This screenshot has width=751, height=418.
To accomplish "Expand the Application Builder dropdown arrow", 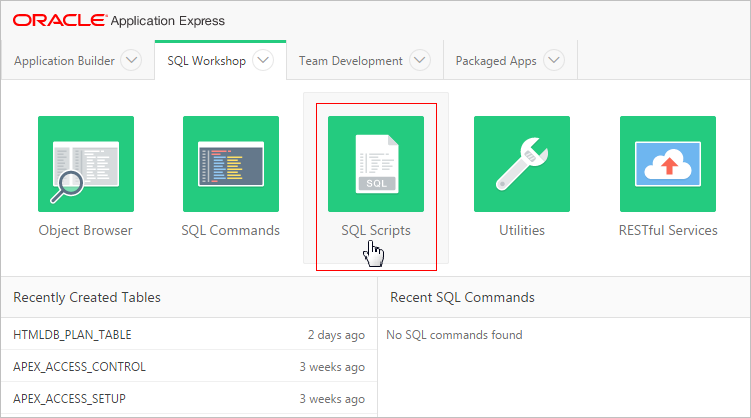I will coord(131,61).
